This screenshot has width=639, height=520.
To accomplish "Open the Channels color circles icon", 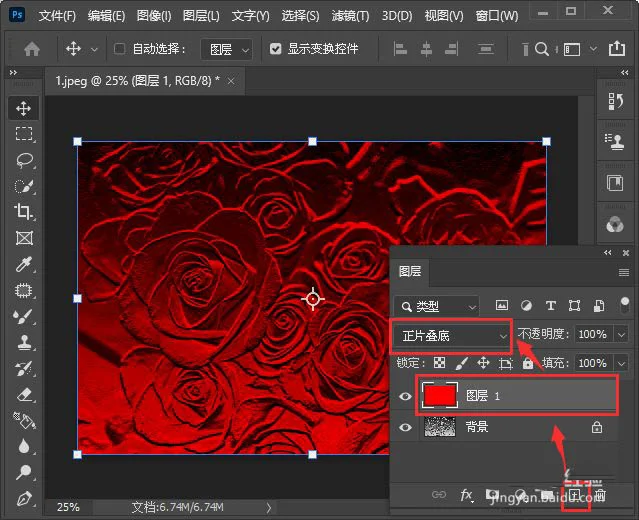I will 615,224.
